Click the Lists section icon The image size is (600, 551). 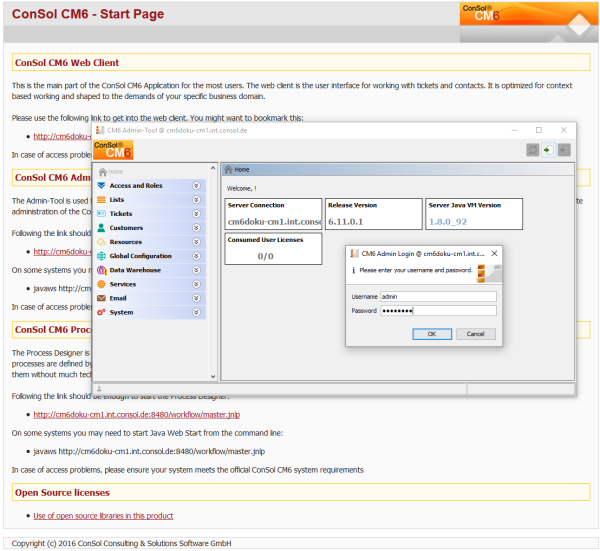101,200
